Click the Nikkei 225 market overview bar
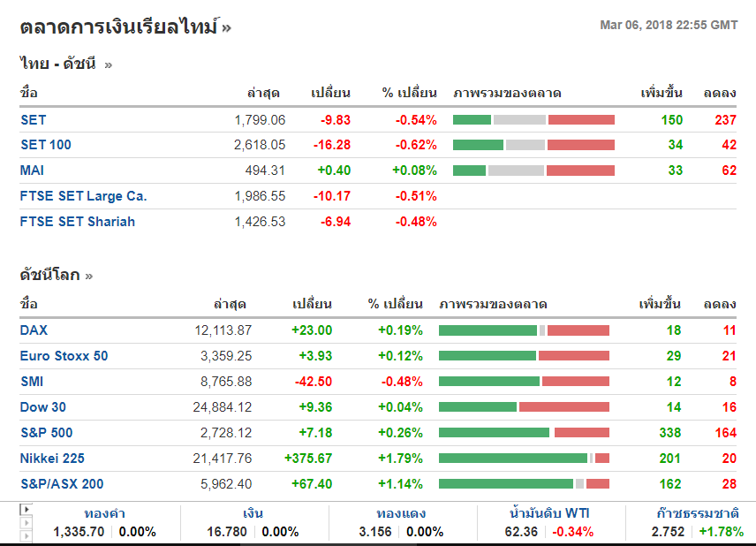Screen dimensions: 756x546 pyautogui.click(x=524, y=459)
